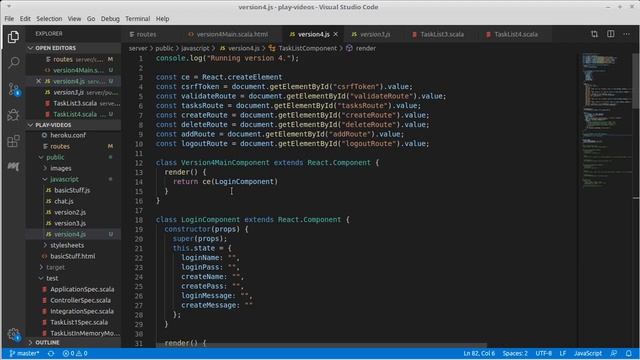Open the Selection menu
This screenshot has width=640, height=360.
(49, 19)
